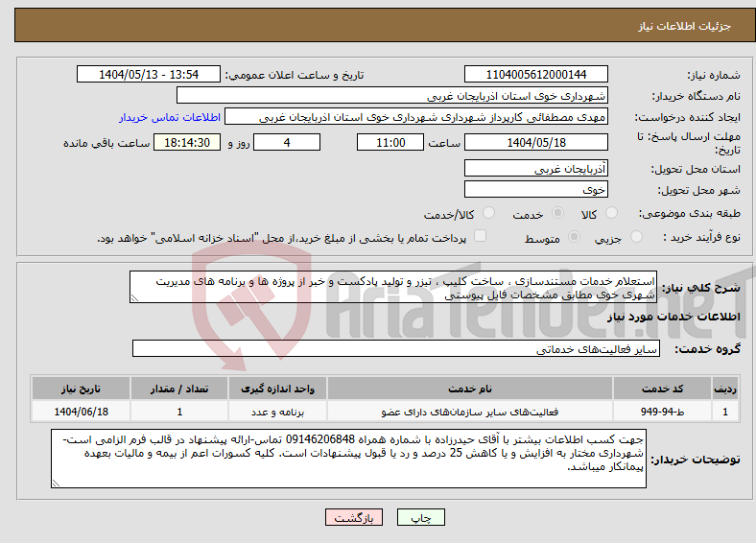Select the متوسط purchase type radio
Image resolution: width=756 pixels, height=543 pixels.
575,236
